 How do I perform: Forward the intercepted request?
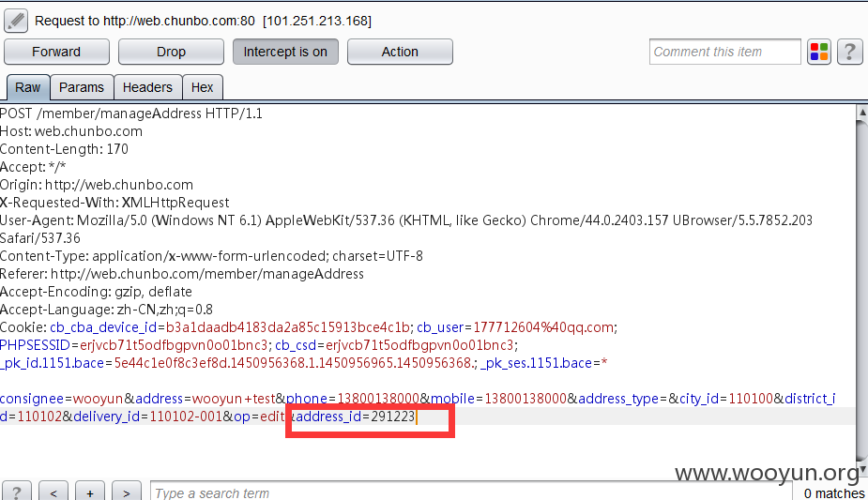(56, 52)
